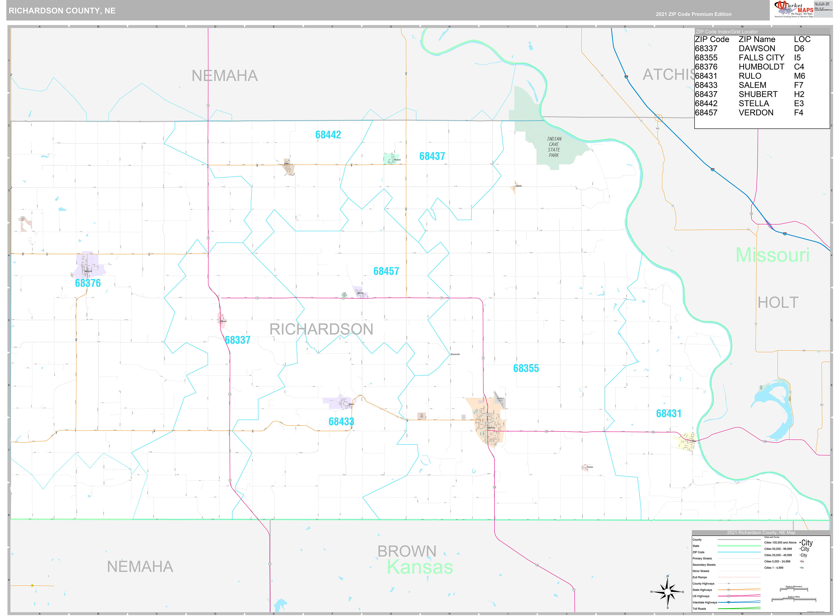Click the US Highways shield in legend

point(729,596)
